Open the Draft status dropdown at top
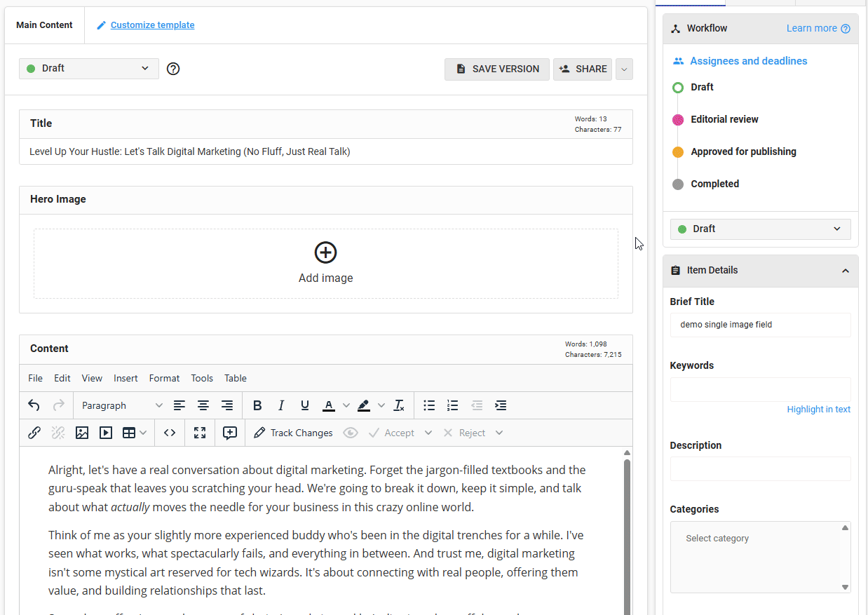This screenshot has height=615, width=868. 89,68
